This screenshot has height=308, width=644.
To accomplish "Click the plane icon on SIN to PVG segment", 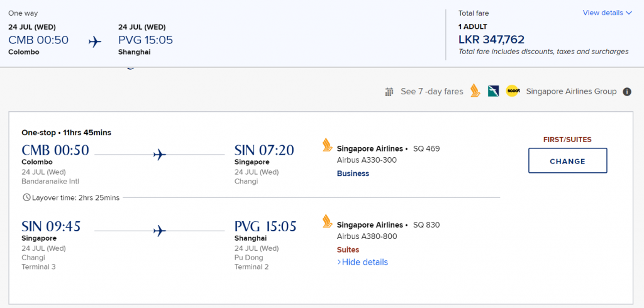I will click(160, 231).
